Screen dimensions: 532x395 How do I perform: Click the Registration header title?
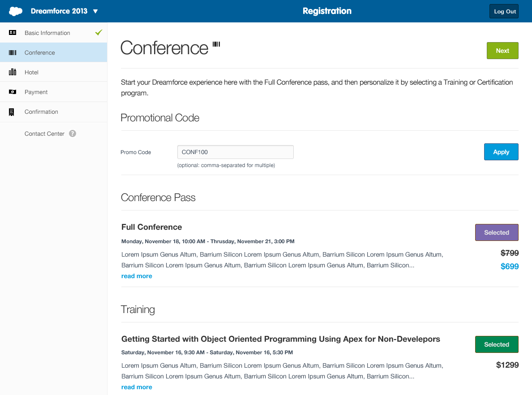point(327,11)
